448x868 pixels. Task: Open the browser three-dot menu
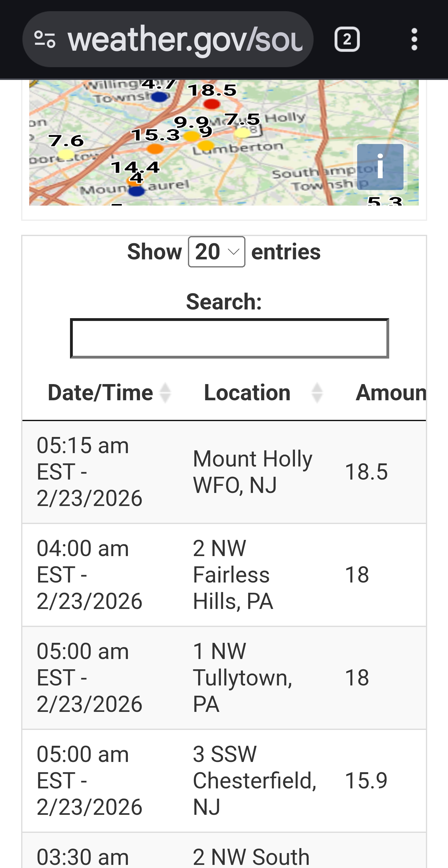(x=414, y=39)
